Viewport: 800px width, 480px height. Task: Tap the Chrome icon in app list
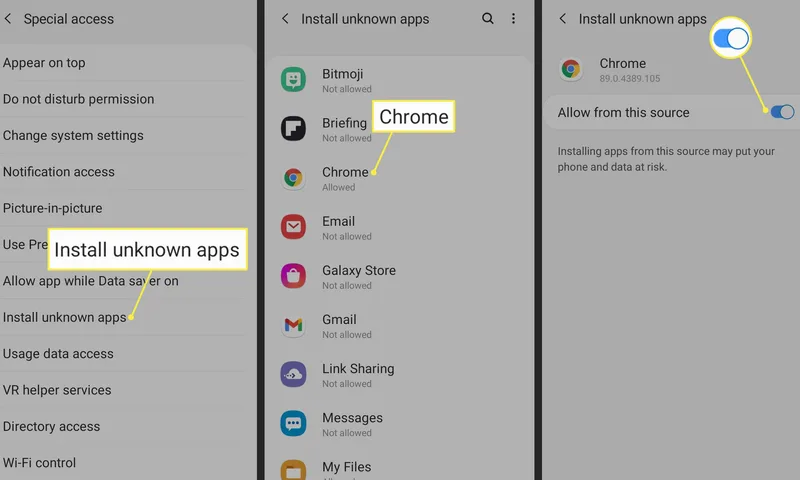coord(293,178)
